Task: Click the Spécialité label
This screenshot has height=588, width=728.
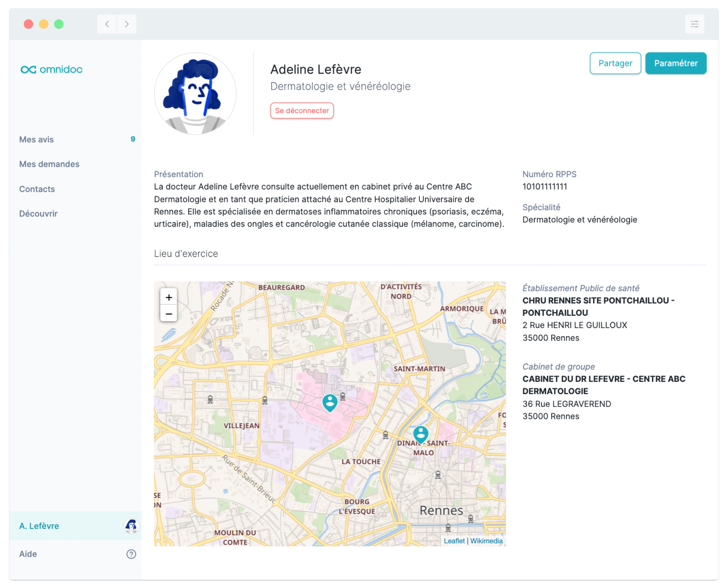Action: 541,207
